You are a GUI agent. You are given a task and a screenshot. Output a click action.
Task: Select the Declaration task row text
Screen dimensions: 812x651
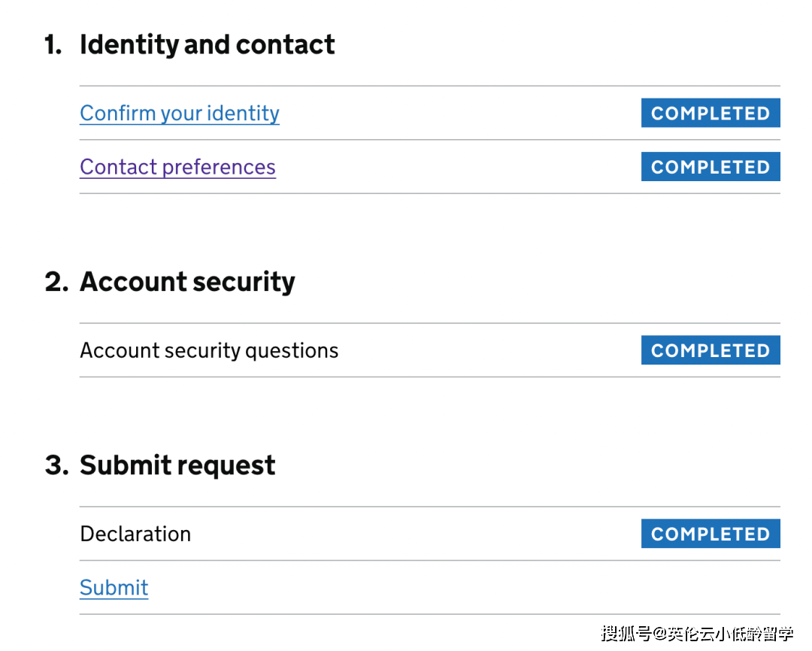point(135,534)
